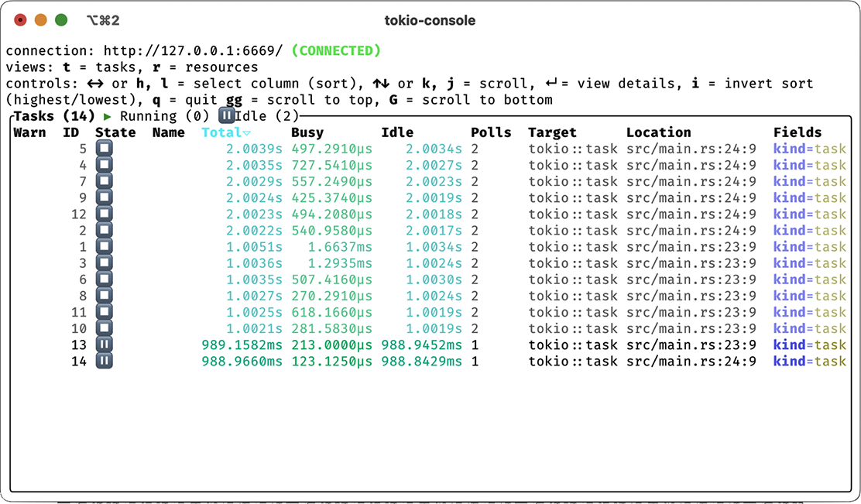This screenshot has height=504, width=861.
Task: Select the Busy column header
Action: click(x=307, y=132)
